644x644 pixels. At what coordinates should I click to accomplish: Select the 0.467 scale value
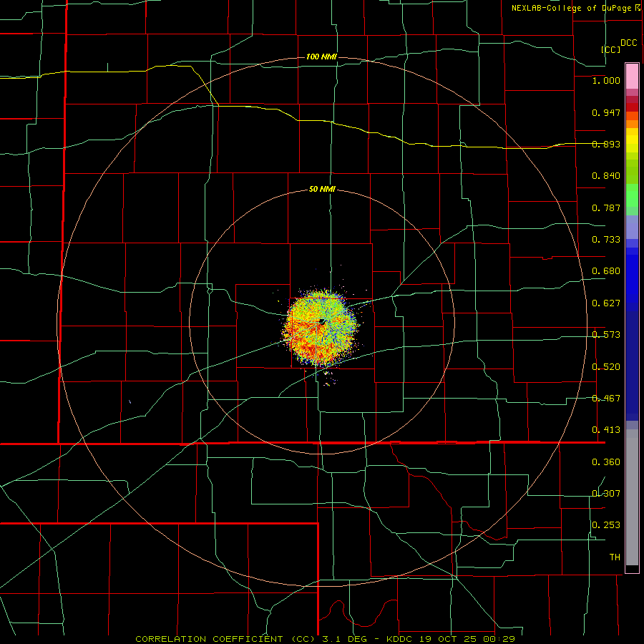(x=606, y=399)
